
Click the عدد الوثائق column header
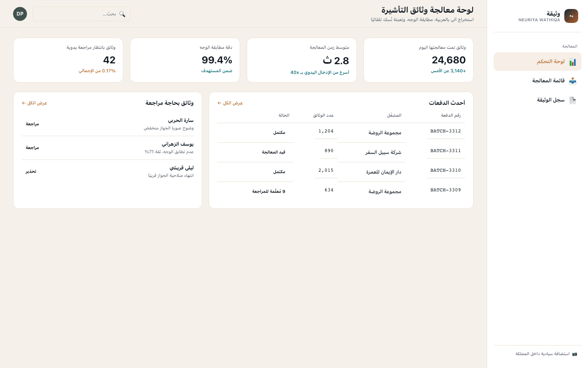[323, 115]
